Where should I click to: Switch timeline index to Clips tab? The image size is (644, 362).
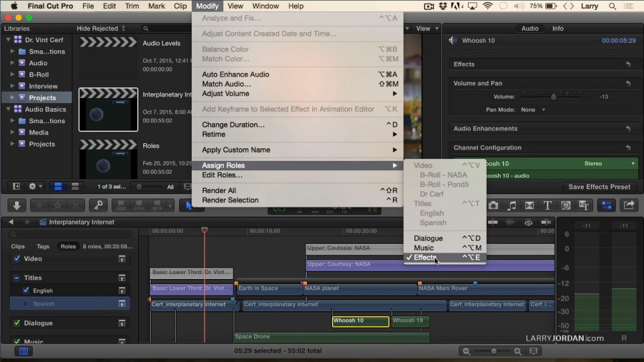(x=18, y=246)
